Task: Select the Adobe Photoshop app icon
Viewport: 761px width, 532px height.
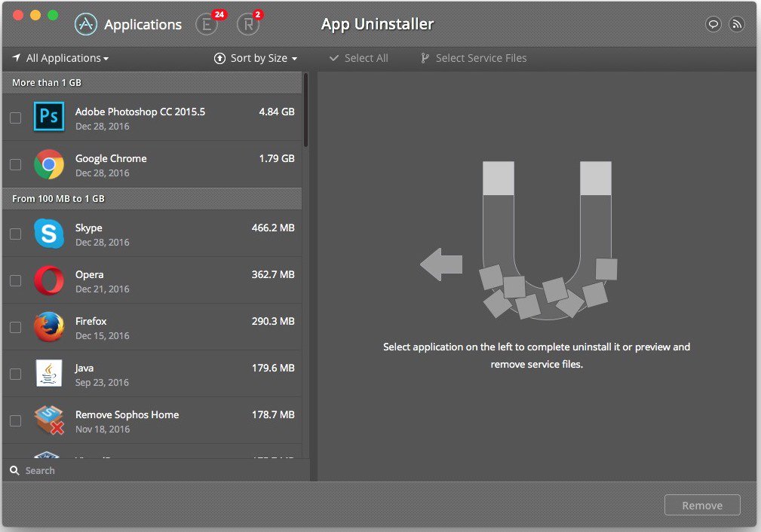Action: click(x=49, y=117)
